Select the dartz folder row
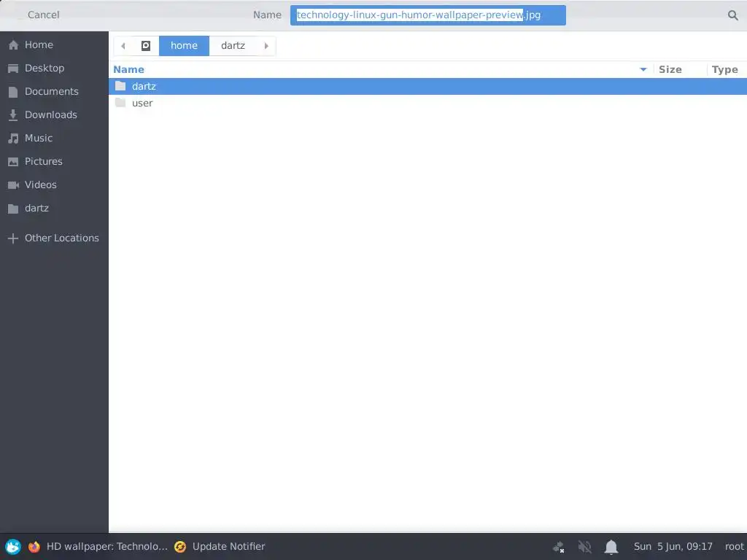This screenshot has width=747, height=560. point(427,86)
